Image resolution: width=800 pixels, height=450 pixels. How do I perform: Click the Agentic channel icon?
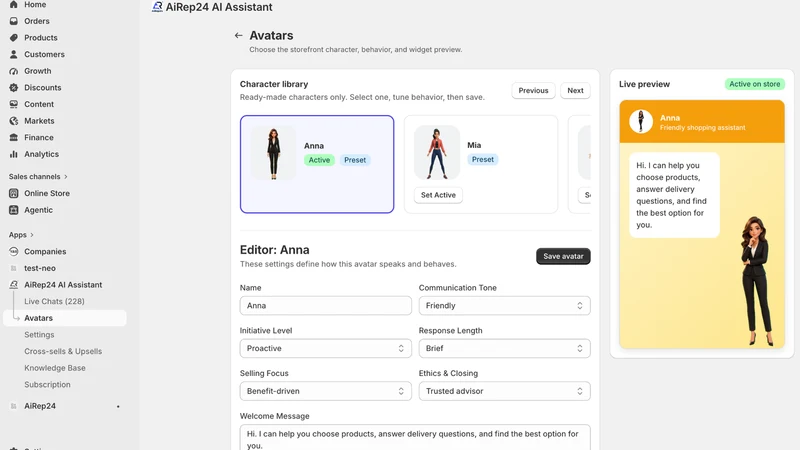14,210
